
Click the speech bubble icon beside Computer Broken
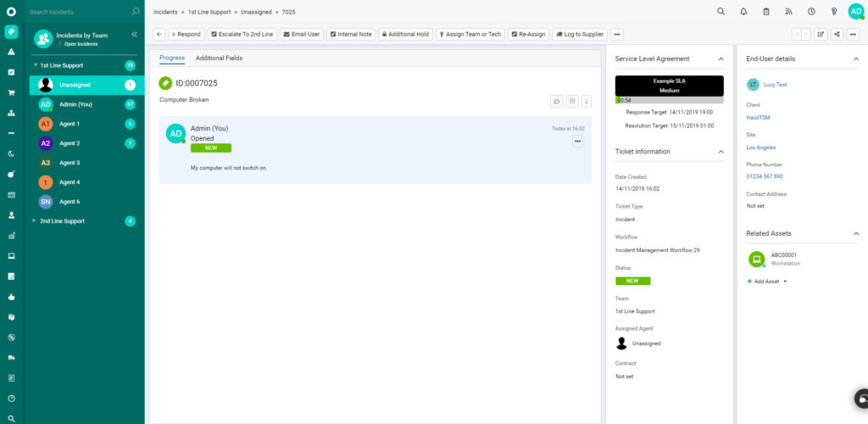tap(556, 101)
